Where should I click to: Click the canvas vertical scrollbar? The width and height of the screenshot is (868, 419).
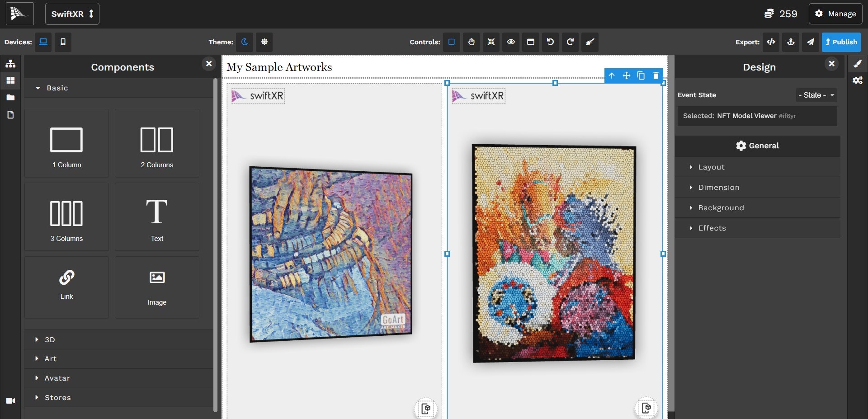671,233
